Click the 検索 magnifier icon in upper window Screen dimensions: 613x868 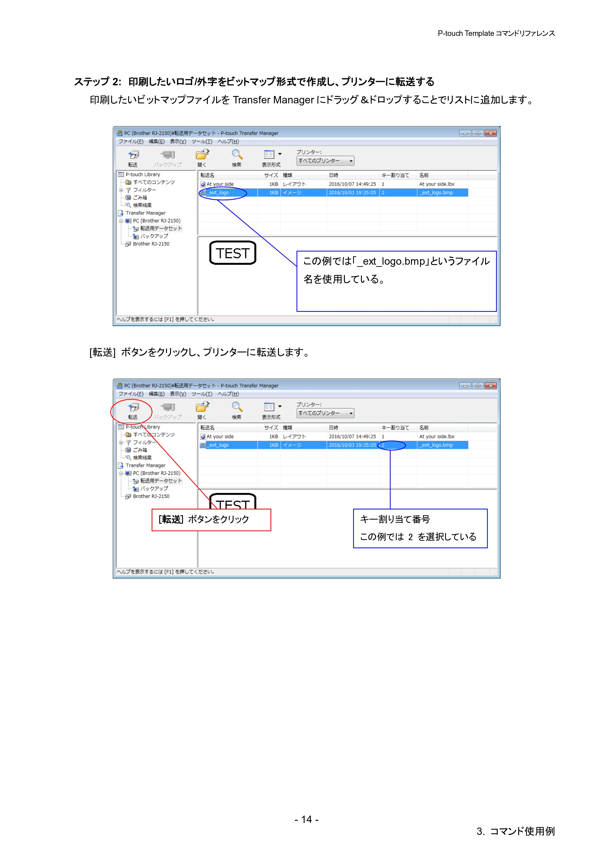tap(237, 155)
